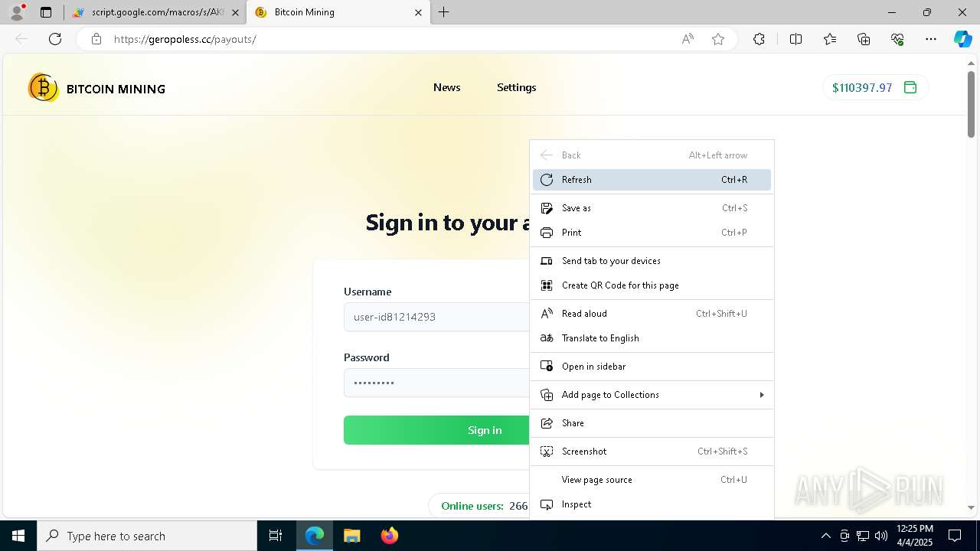Select View page source
Image resolution: width=980 pixels, height=551 pixels.
coord(652,480)
